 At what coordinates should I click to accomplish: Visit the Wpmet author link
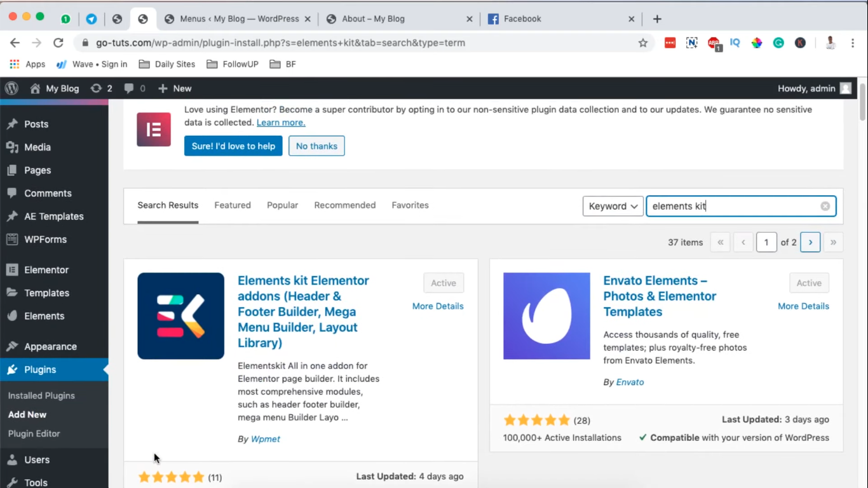266,439
